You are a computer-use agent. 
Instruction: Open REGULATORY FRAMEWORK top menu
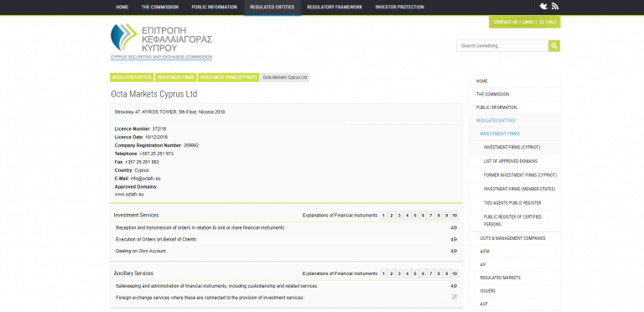click(335, 8)
